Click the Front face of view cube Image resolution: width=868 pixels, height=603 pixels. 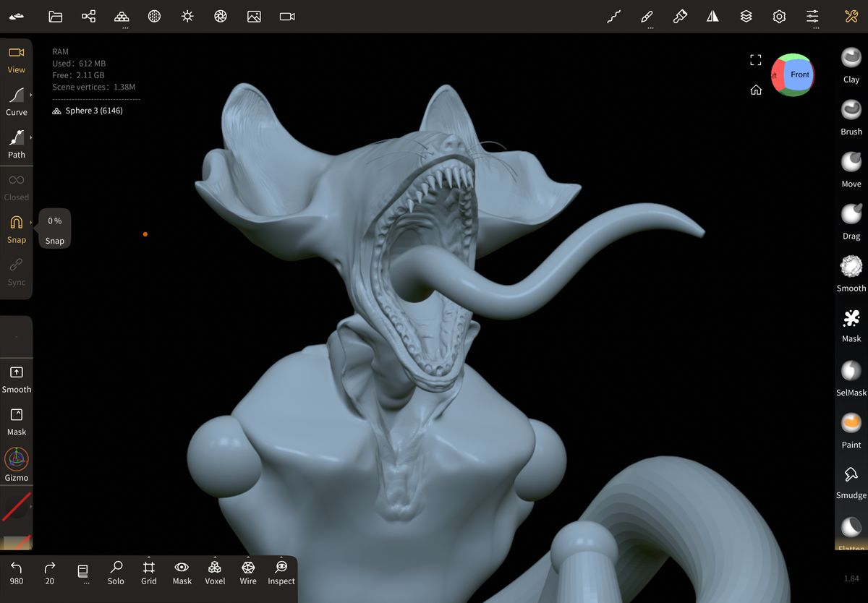[799, 74]
